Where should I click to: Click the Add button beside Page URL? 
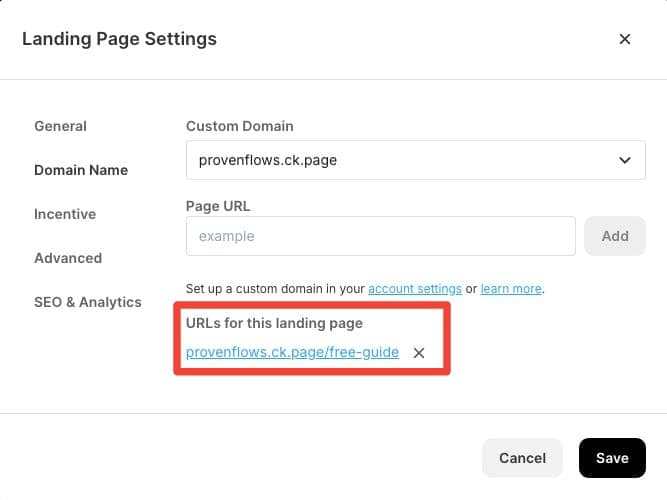[615, 236]
